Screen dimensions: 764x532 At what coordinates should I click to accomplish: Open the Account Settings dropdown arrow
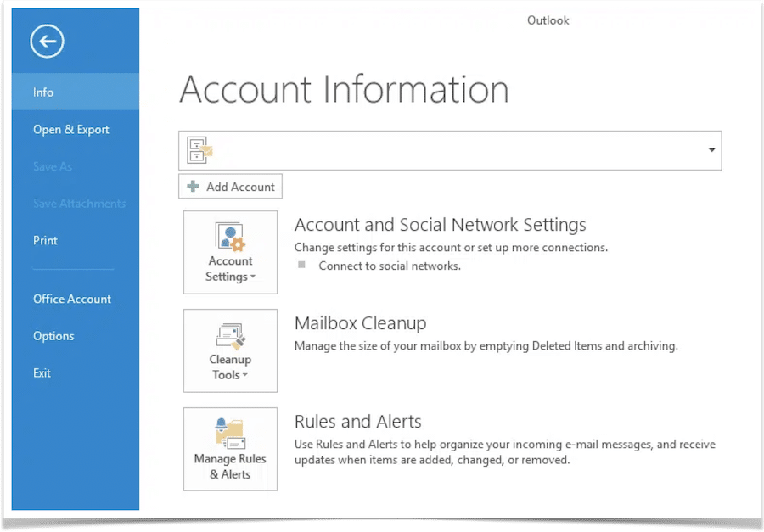(x=252, y=277)
